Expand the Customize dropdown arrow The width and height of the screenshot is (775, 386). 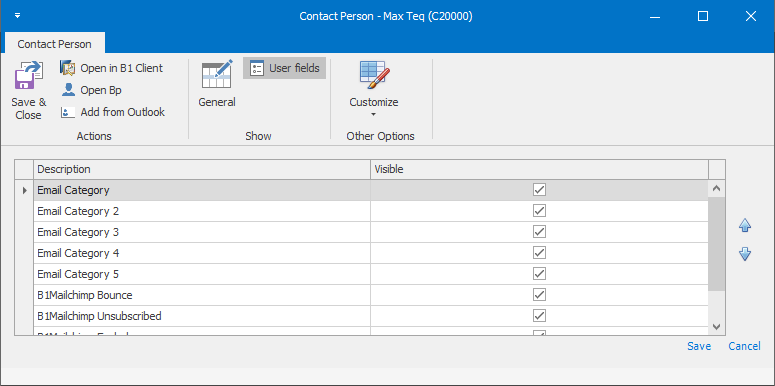click(x=374, y=115)
